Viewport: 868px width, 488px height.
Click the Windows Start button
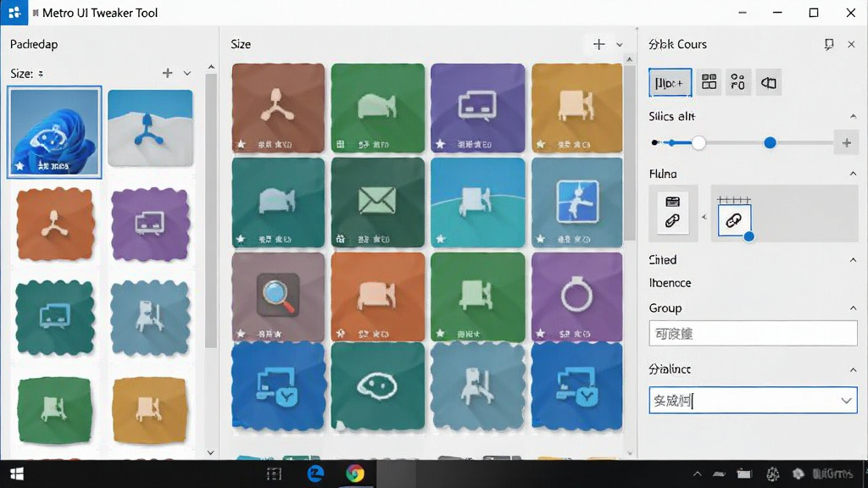(17, 474)
